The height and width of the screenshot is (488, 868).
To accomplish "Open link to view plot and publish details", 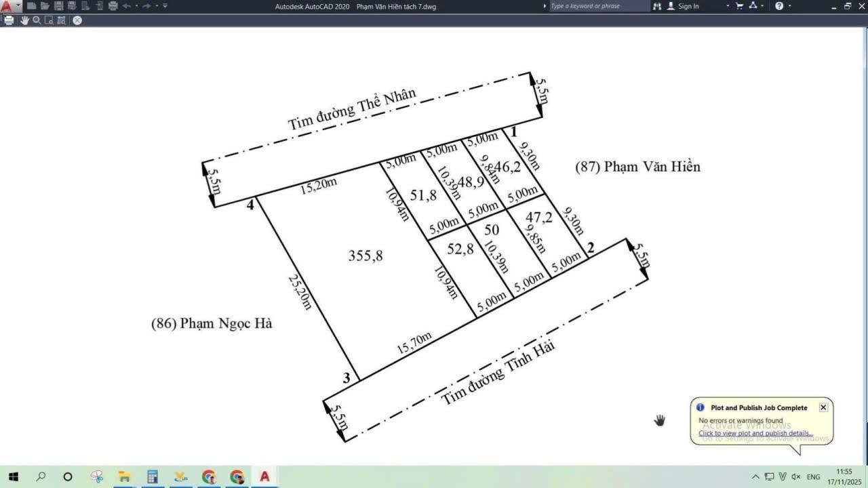I will (x=754, y=433).
